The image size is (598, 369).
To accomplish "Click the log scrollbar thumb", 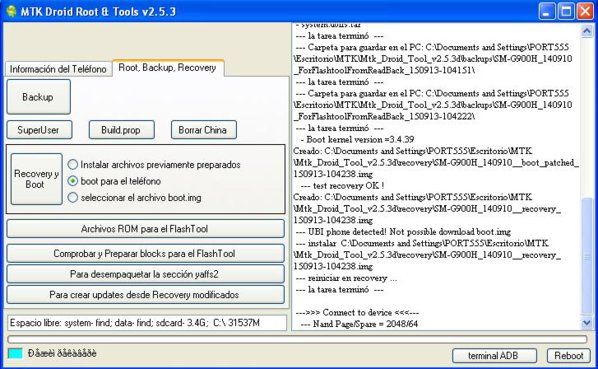I will click(x=586, y=257).
